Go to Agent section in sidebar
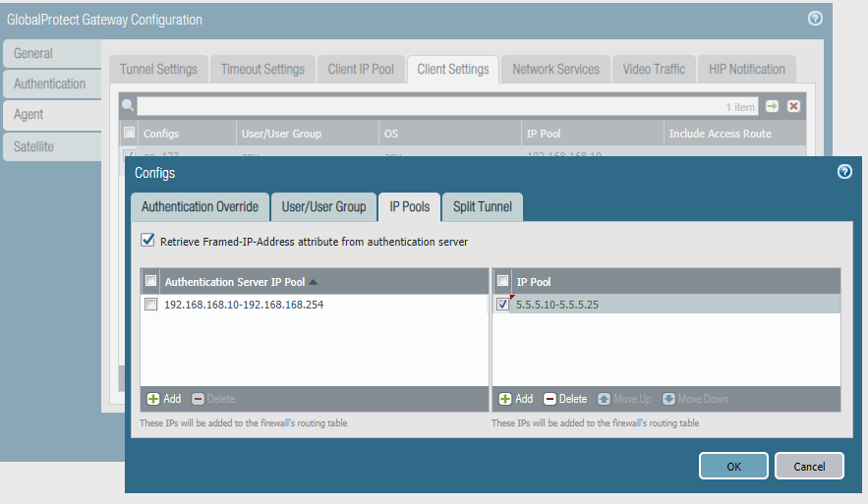This screenshot has width=868, height=504. click(52, 115)
